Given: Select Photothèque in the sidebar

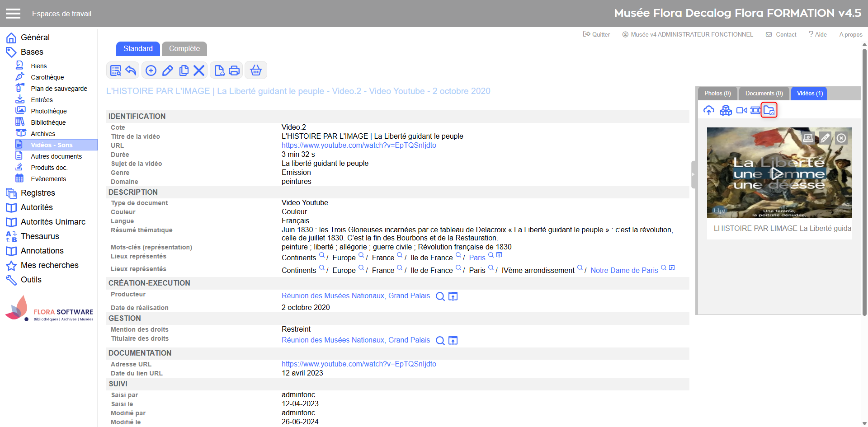Looking at the screenshot, I should (x=48, y=111).
